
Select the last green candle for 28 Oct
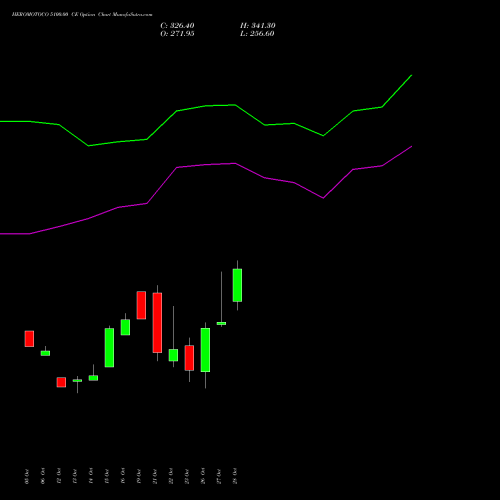(237, 285)
